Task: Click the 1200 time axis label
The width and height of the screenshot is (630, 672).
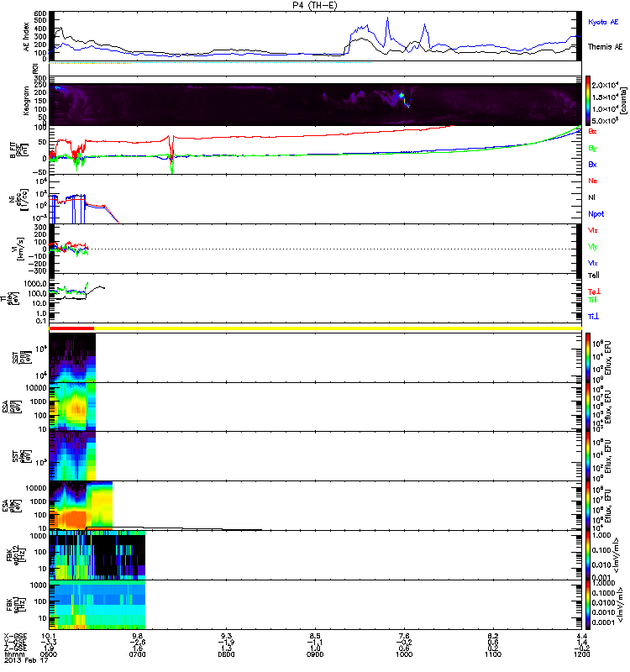Action: [x=581, y=654]
